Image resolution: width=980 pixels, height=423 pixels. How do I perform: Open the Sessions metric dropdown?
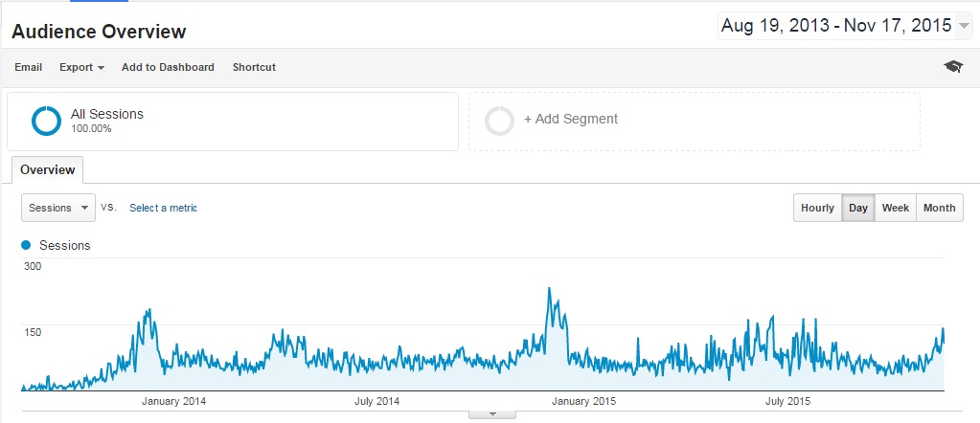(58, 208)
